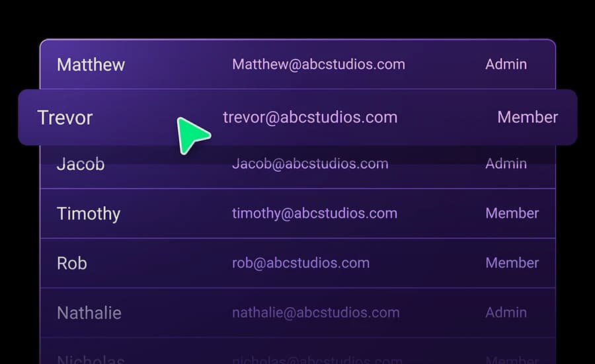
Task: Open the Jacob@abcstudios.com email link
Action: point(310,164)
